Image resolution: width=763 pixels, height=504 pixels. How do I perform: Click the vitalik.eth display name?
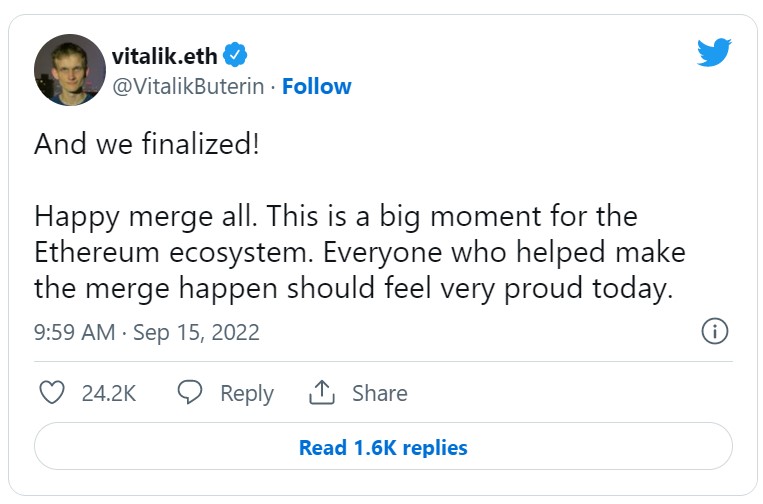(x=164, y=54)
